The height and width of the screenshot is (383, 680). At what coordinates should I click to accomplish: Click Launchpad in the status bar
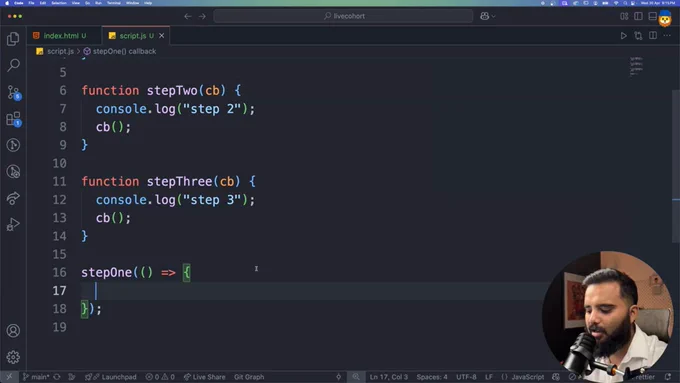[x=111, y=376]
